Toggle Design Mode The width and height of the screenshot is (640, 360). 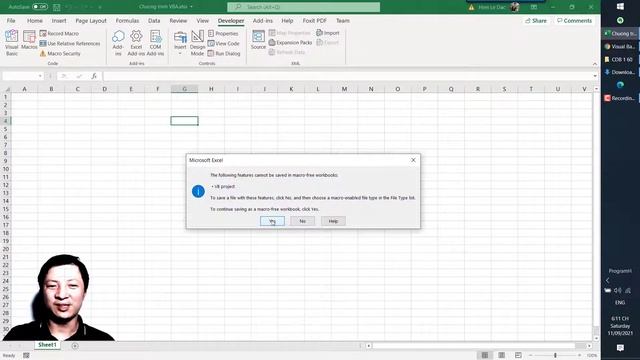pyautogui.click(x=197, y=42)
